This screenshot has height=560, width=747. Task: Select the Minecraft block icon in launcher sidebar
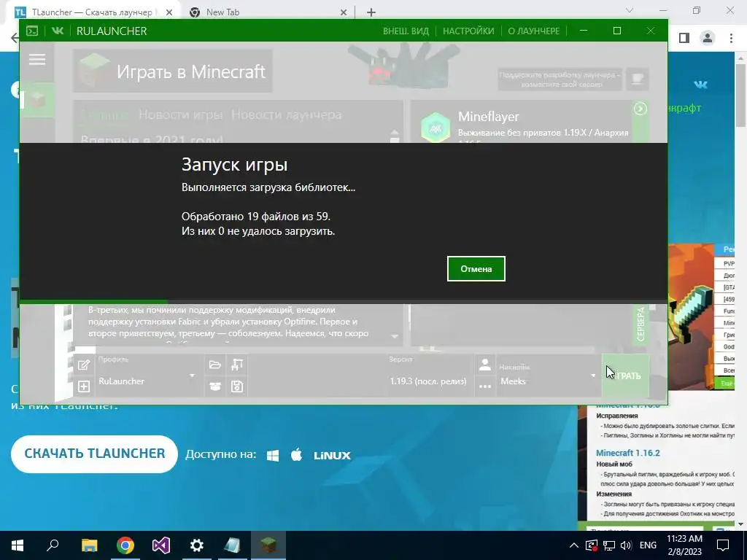(37, 101)
